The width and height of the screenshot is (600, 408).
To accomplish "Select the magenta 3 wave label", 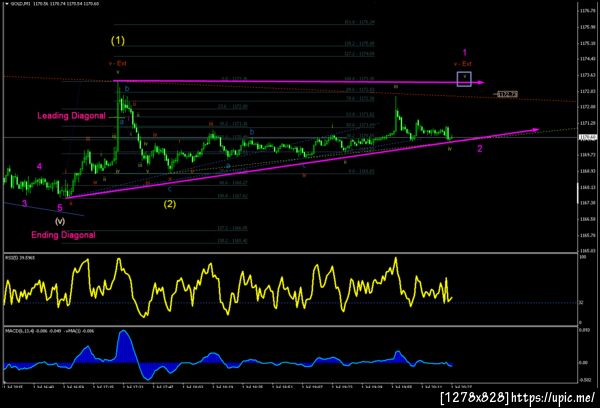I will tap(24, 203).
